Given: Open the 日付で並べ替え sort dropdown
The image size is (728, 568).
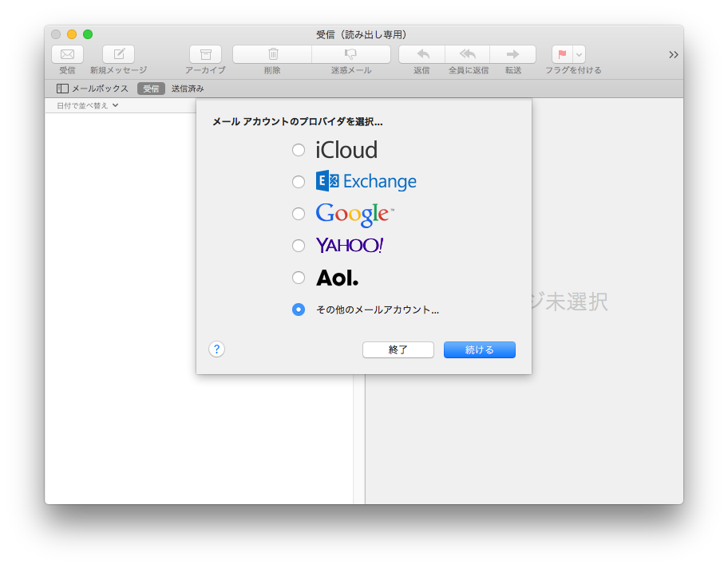Looking at the screenshot, I should [x=87, y=106].
